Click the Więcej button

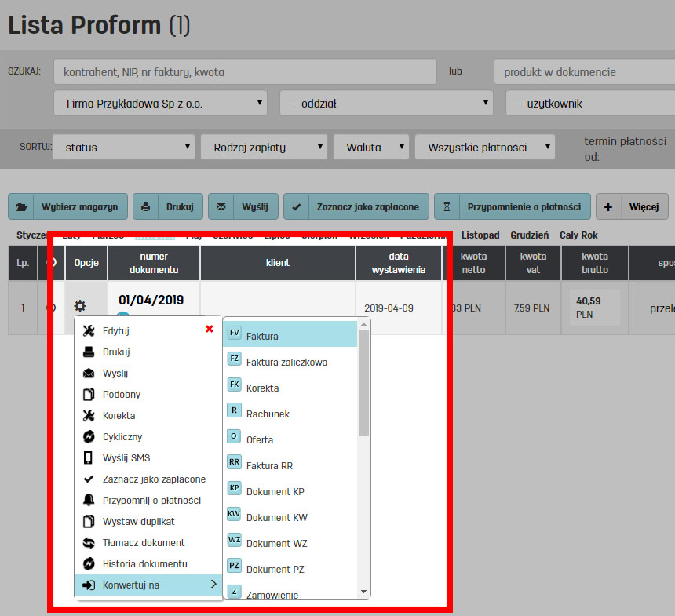pos(632,207)
